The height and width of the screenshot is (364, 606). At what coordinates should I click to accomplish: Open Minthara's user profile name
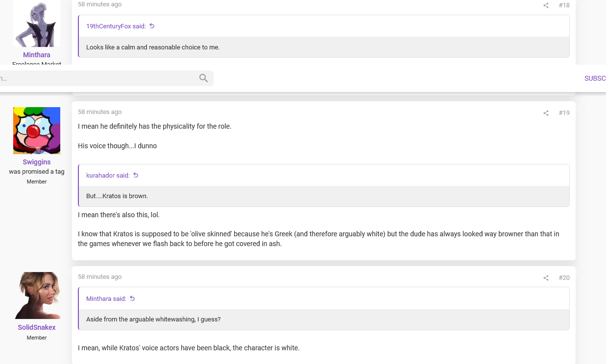[x=37, y=55]
